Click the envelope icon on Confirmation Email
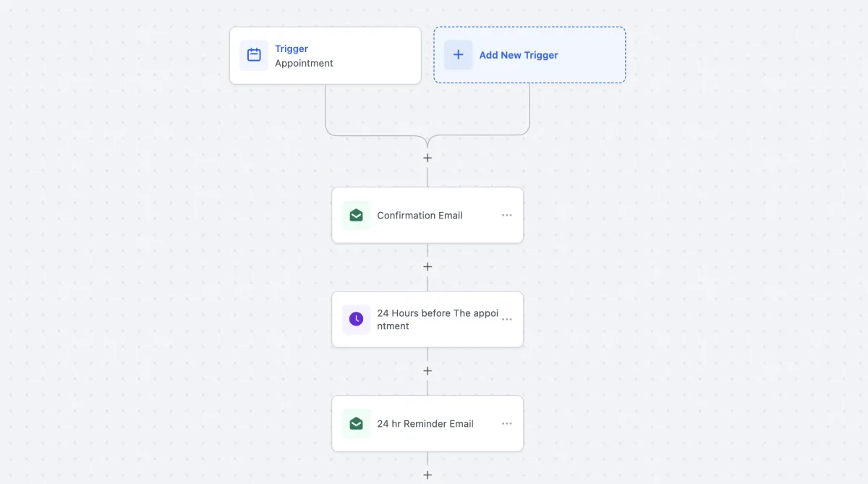Image resolution: width=868 pixels, height=484 pixels. 356,216
